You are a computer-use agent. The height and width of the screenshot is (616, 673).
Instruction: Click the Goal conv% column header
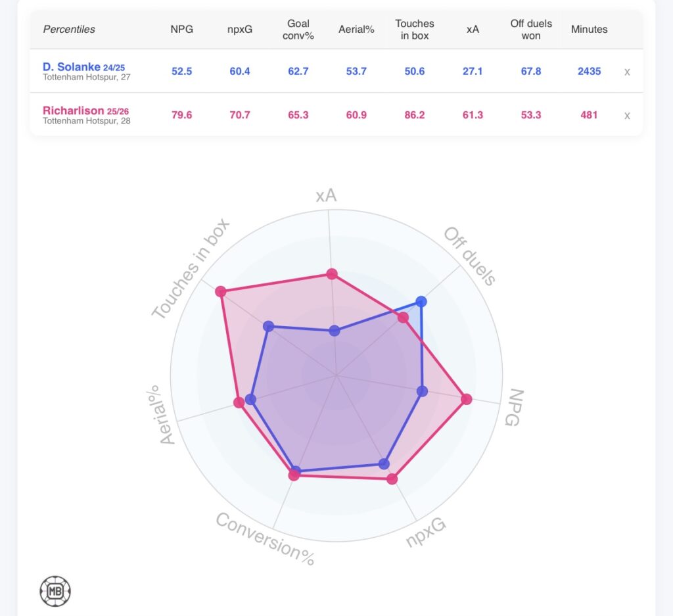pyautogui.click(x=298, y=30)
